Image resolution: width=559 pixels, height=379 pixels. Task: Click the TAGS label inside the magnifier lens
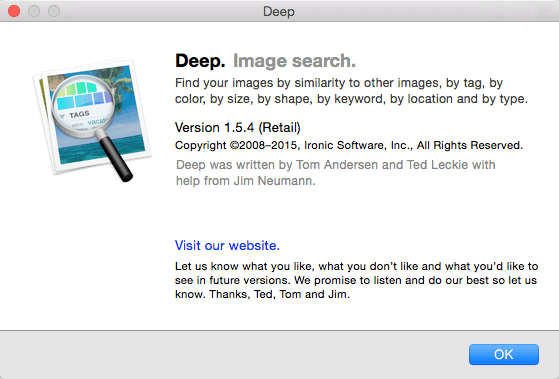pyautogui.click(x=79, y=114)
